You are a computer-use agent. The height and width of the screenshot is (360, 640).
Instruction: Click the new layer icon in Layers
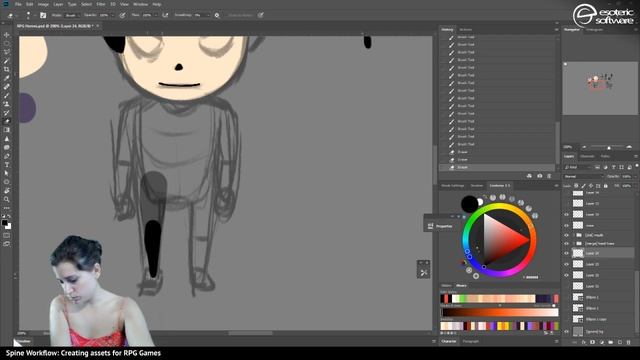pos(620,342)
